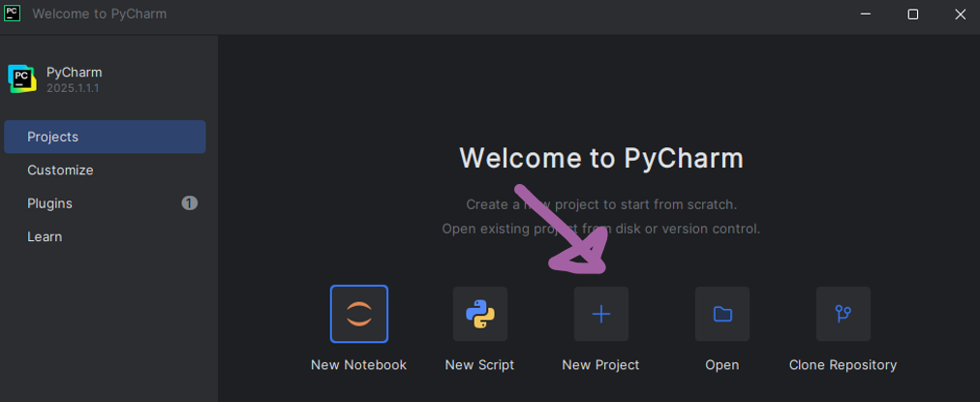This screenshot has height=402, width=980.
Task: Click the Open existing project description text
Action: coord(600,229)
